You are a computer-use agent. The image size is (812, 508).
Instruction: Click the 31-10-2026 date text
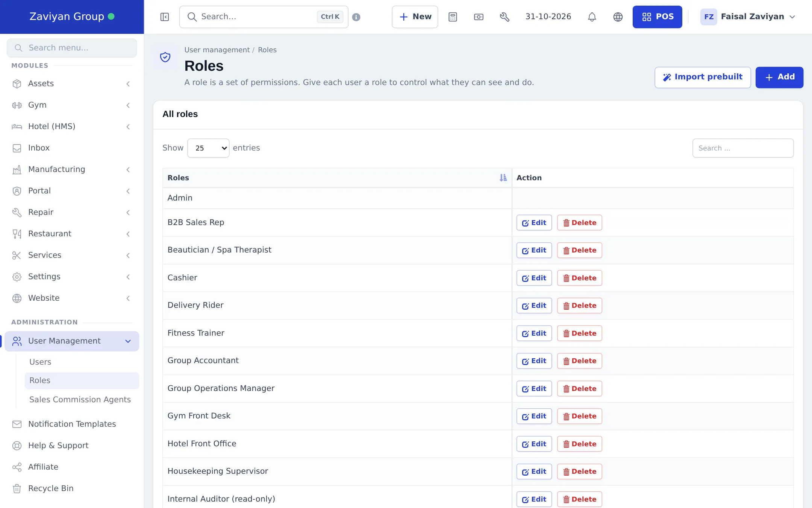pyautogui.click(x=548, y=17)
